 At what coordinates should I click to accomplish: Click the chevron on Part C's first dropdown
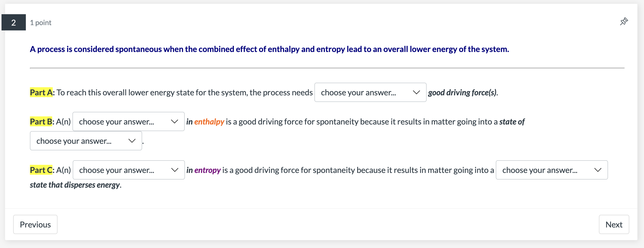(174, 170)
